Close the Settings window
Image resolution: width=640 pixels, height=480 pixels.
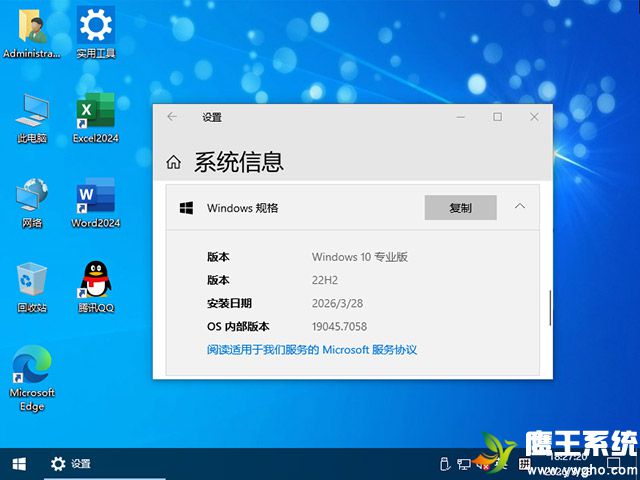point(534,117)
